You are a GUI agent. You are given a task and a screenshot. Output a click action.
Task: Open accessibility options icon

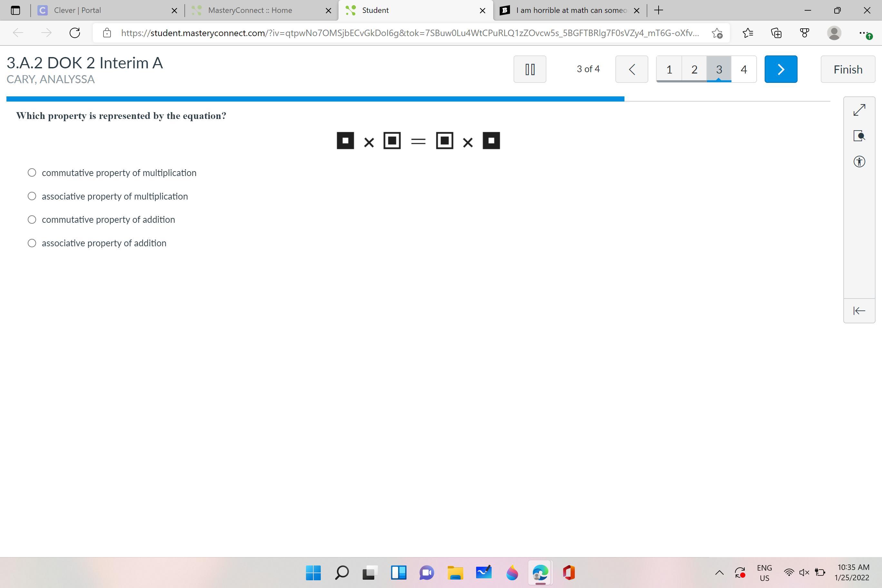coord(859,162)
